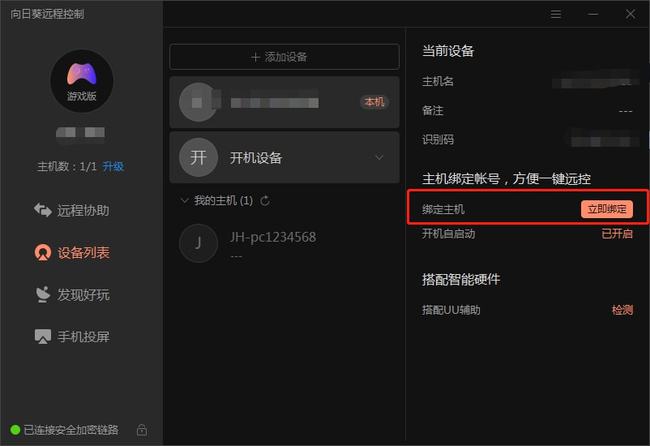The height and width of the screenshot is (446, 650).
Task: Click the 开 round device avatar
Action: (199, 158)
